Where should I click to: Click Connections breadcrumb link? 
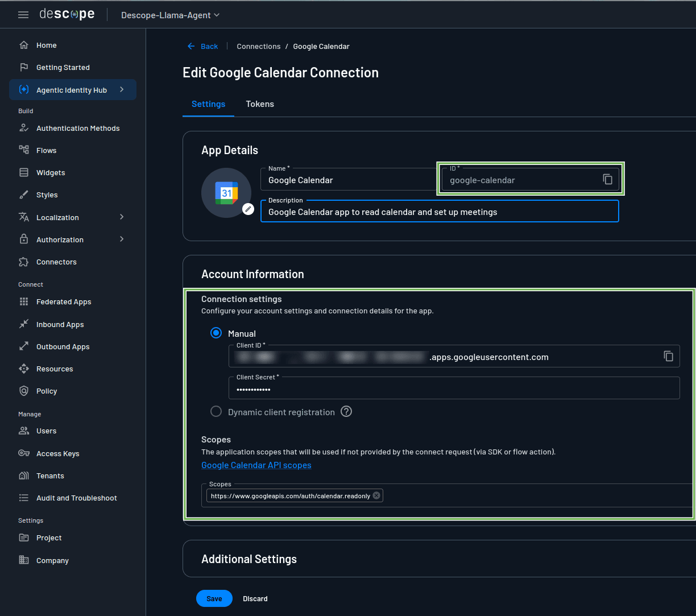[259, 46]
